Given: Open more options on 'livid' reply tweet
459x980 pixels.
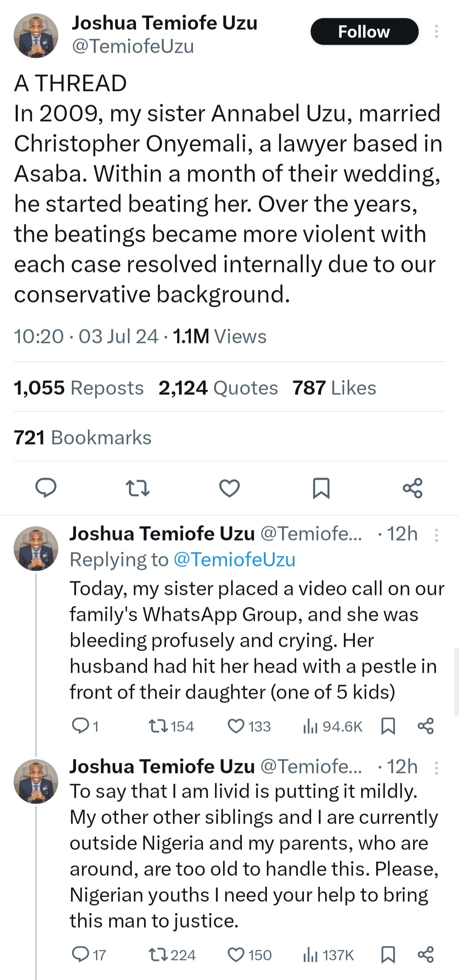Looking at the screenshot, I should [436, 768].
